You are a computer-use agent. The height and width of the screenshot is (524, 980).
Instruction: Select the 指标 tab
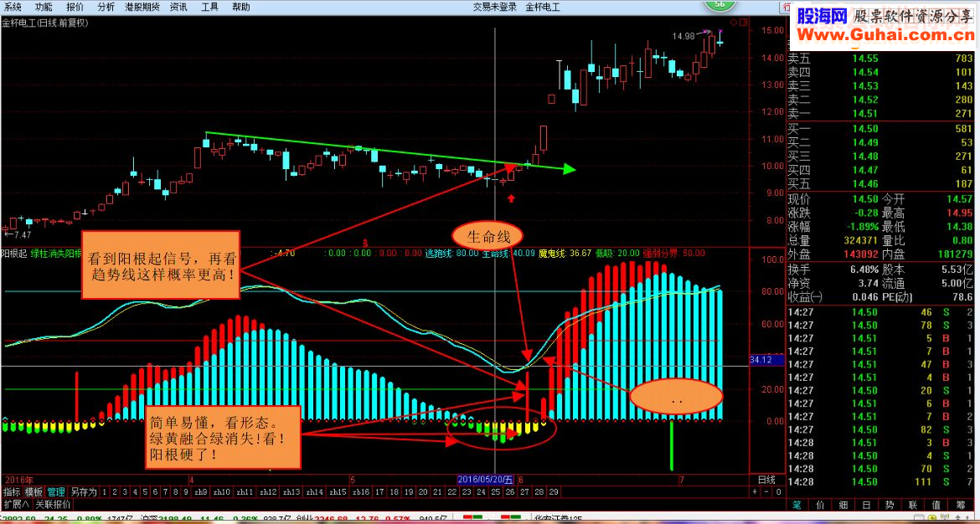[12, 492]
